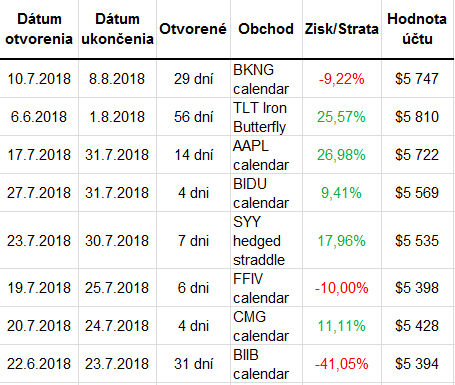Image resolution: width=455 pixels, height=385 pixels.
Task: Select the Hodnota účtu header cell
Action: point(417,29)
